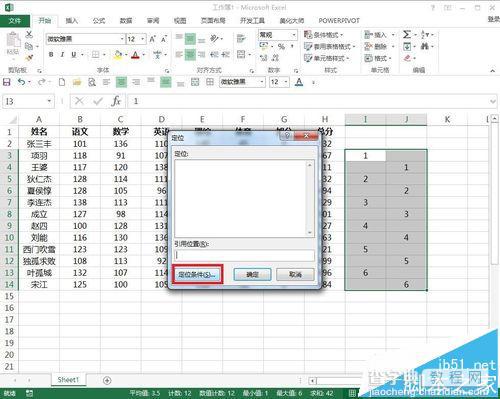Click the Cut scissors icon

pos(29,34)
